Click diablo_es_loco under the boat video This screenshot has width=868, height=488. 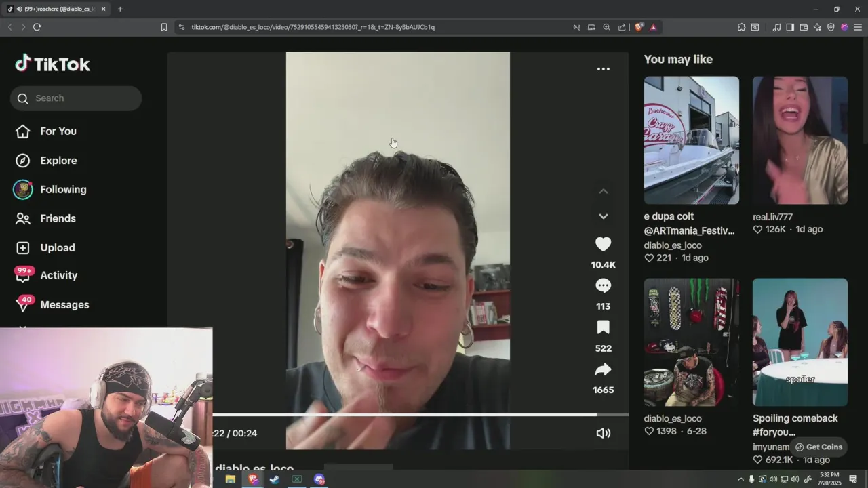673,245
